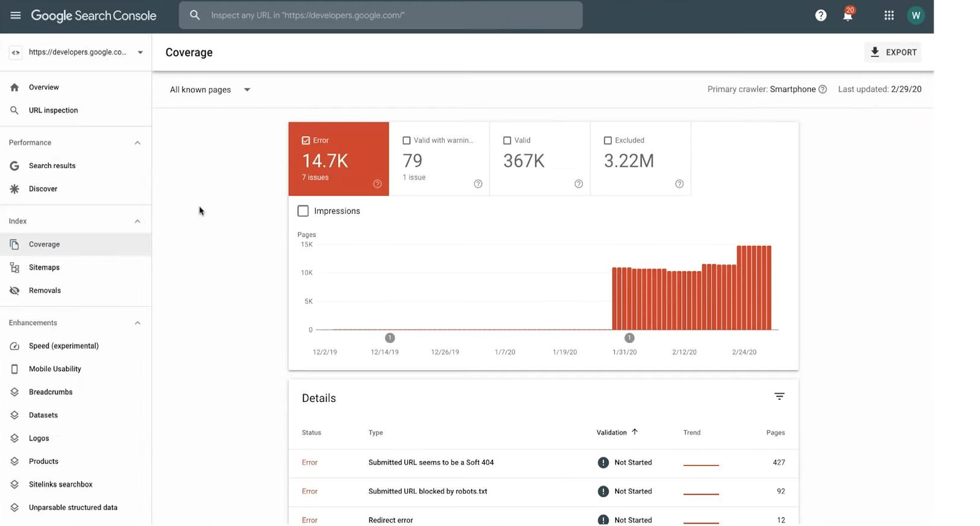This screenshot has height=526, width=980.
Task: Open Breadcrumbs enhancement report
Action: 75,392
